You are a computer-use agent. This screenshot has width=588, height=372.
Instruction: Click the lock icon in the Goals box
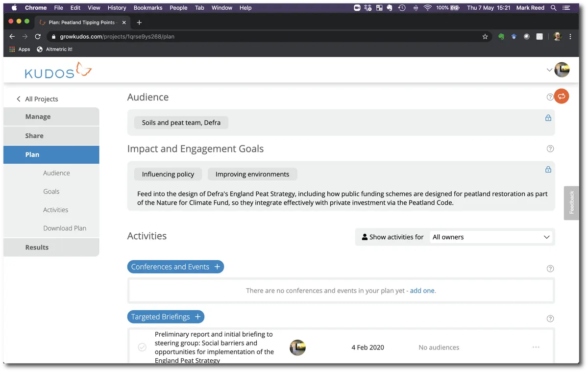pos(548,170)
